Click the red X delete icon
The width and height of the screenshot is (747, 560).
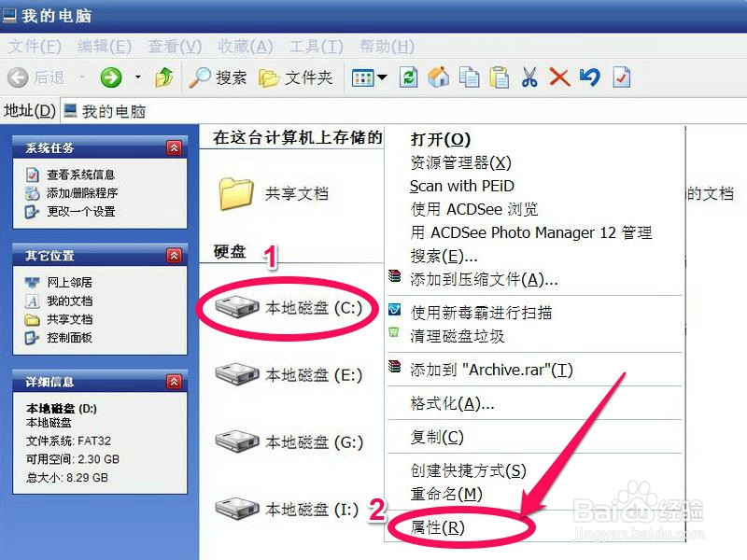(x=559, y=77)
